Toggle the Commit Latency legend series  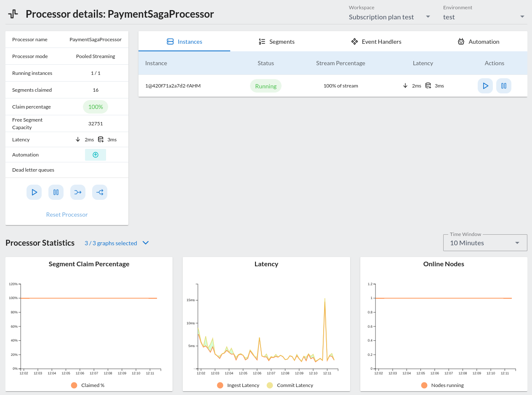coord(270,385)
